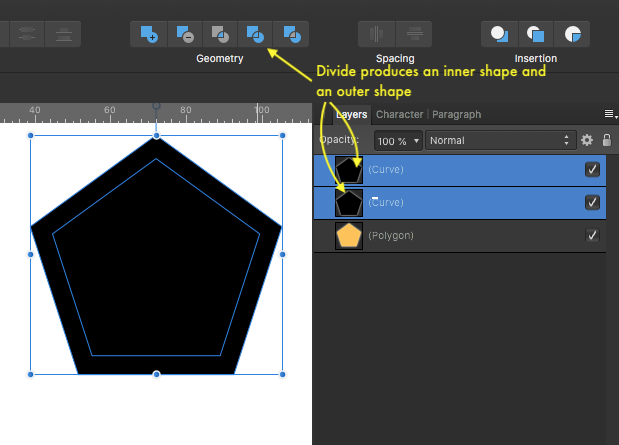Click the top-right selection handle
The image size is (619, 445).
coord(282,135)
